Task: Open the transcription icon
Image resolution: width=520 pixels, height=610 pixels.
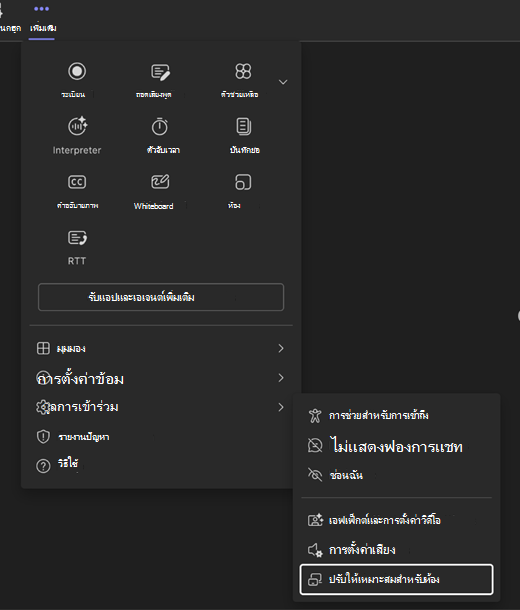Action: tap(160, 72)
